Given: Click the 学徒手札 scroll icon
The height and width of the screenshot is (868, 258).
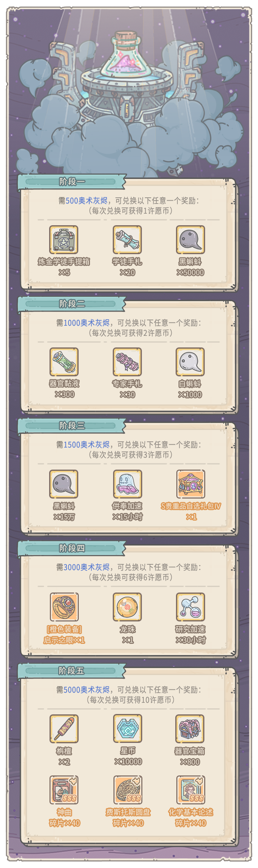Looking at the screenshot, I should [x=127, y=240].
